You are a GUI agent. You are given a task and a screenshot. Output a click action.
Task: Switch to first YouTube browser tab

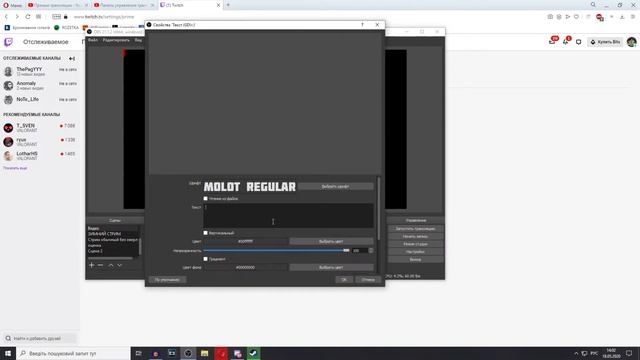[58, 5]
